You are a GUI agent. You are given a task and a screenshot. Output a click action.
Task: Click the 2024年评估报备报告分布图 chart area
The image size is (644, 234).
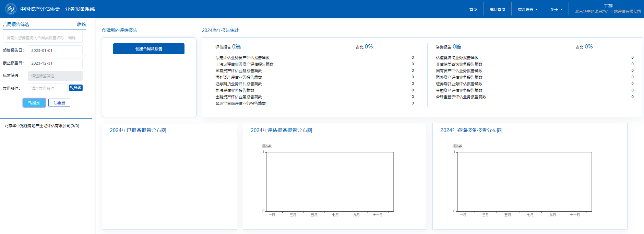[x=330, y=182]
